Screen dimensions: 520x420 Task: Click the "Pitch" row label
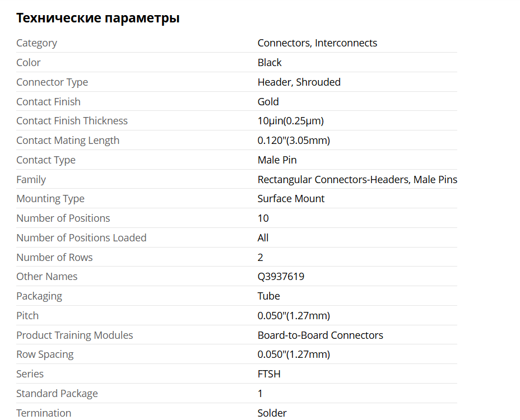[27, 316]
